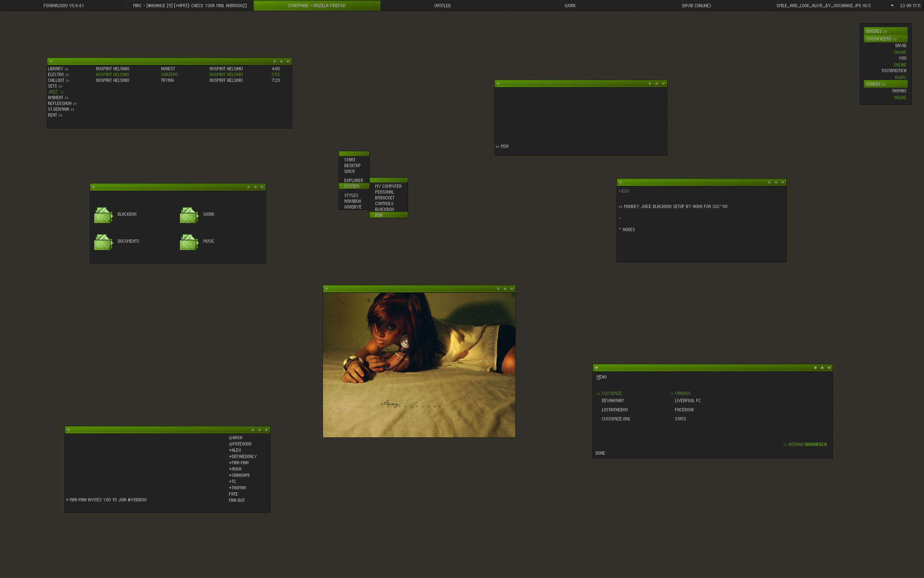Click the browser window titlebar down arrow

click(829, 368)
